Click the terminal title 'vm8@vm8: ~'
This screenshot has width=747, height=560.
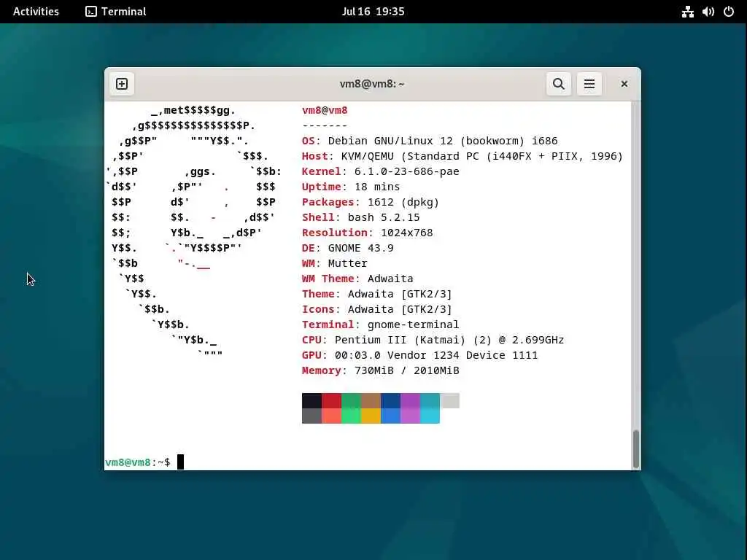point(372,84)
